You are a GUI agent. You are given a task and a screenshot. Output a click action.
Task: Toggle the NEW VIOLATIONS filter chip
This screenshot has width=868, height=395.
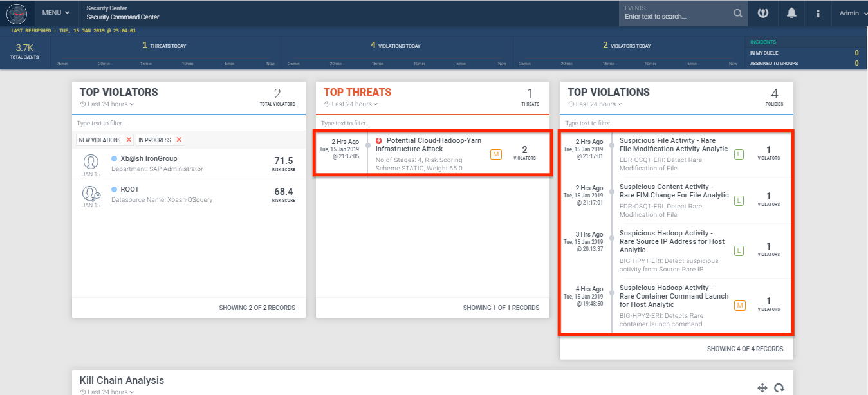(99, 140)
